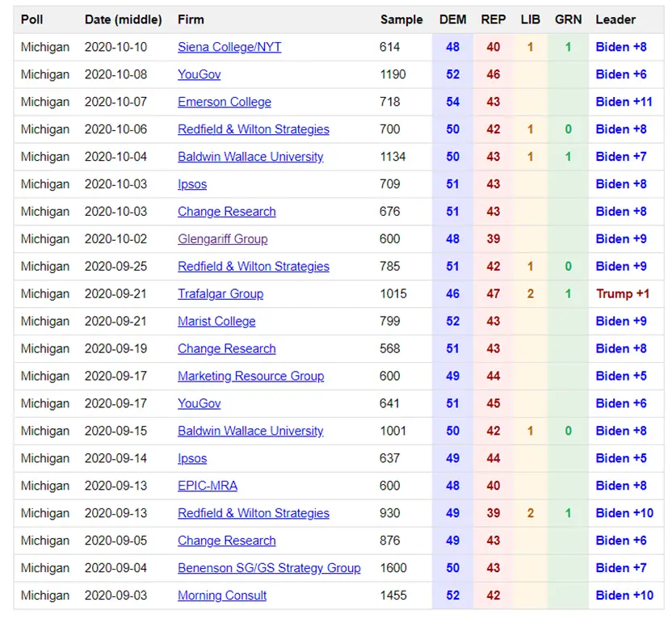Select the sample value 1190
This screenshot has height=619, width=672.
click(x=393, y=74)
